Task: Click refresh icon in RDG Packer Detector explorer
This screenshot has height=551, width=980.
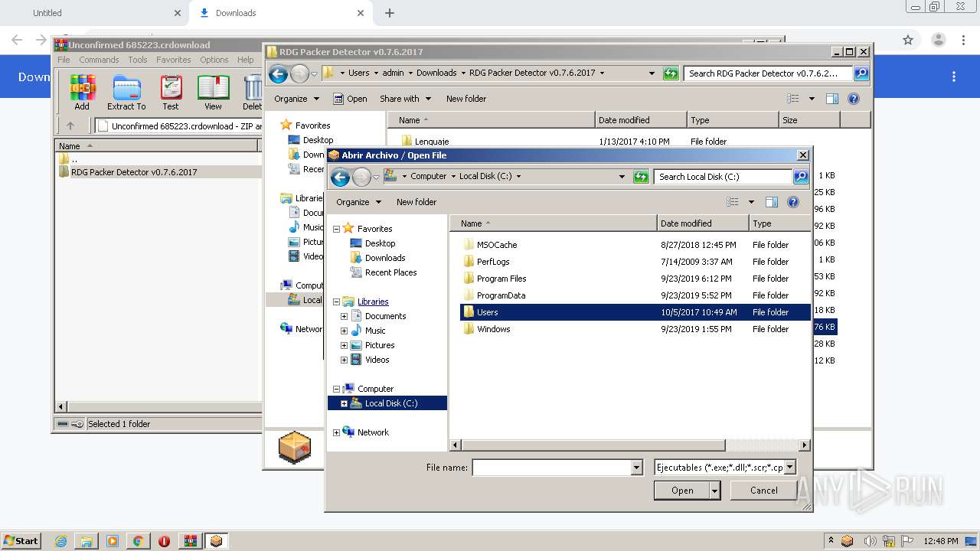Action: click(671, 73)
